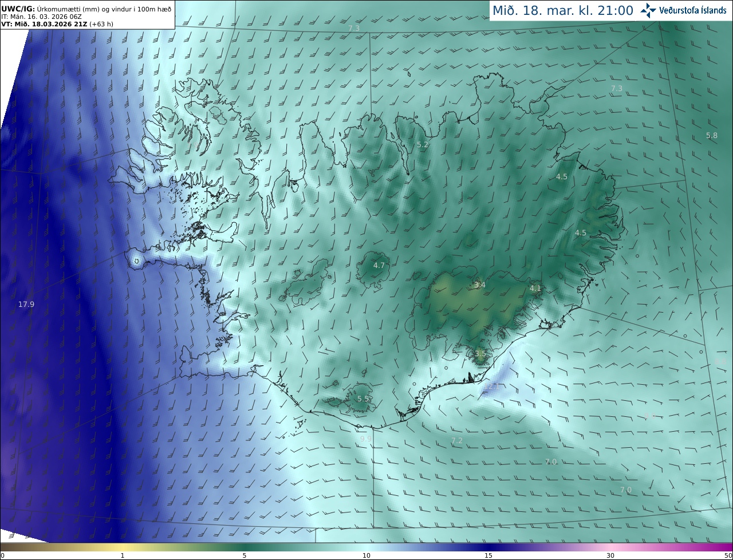This screenshot has width=733, height=560.
Task: Click the Veðurstofa Íslands logo icon
Action: pyautogui.click(x=648, y=10)
